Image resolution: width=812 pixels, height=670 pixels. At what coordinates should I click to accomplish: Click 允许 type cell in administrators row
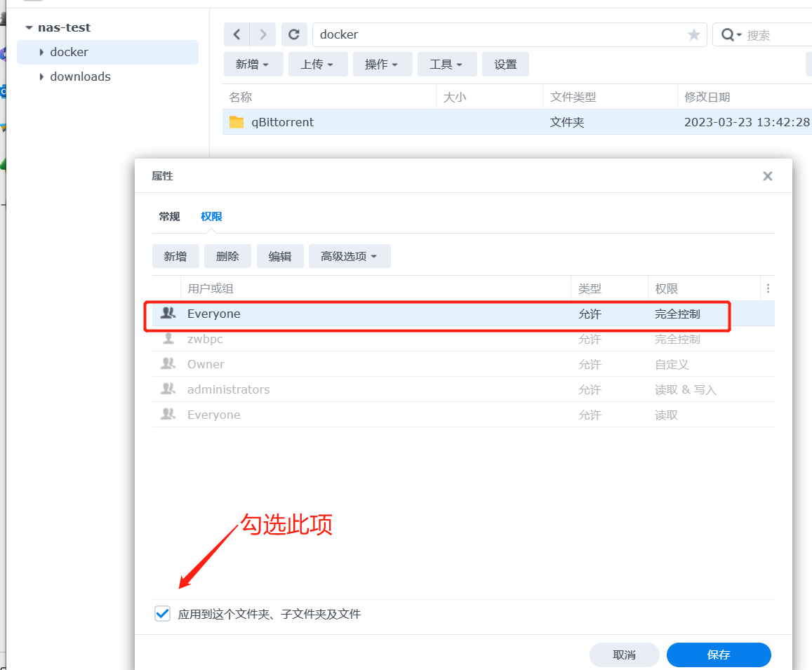(590, 389)
